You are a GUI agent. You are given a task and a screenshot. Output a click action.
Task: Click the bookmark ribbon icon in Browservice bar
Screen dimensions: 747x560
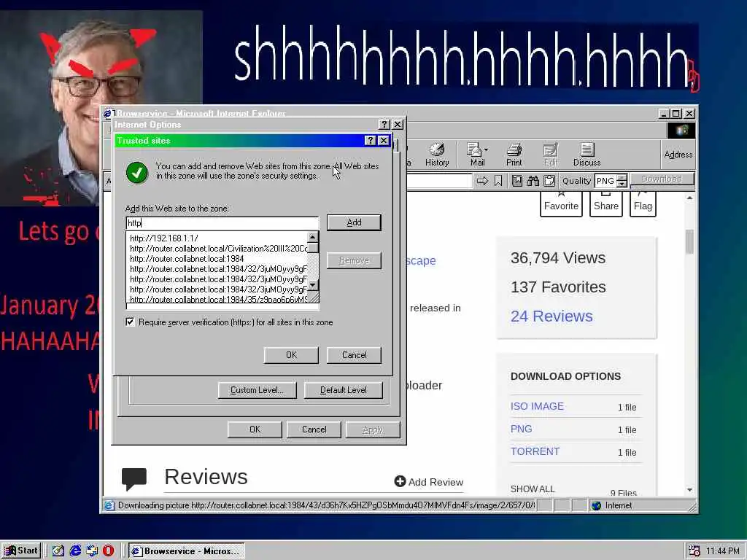pyautogui.click(x=498, y=181)
